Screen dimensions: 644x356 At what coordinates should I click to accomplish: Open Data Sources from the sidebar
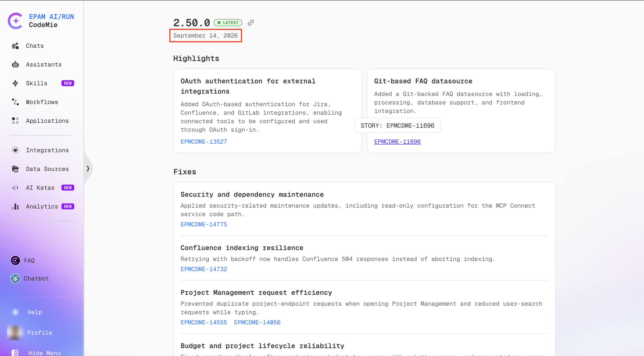point(47,169)
